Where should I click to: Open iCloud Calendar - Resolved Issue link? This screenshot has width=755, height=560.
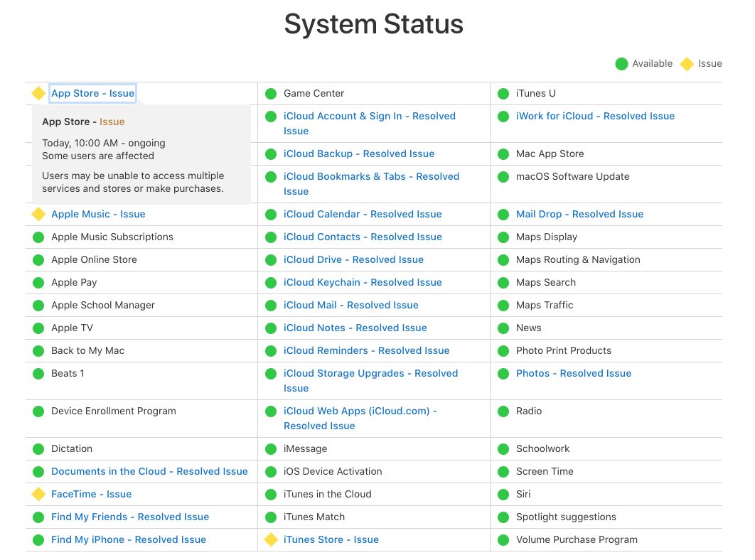[x=363, y=215]
